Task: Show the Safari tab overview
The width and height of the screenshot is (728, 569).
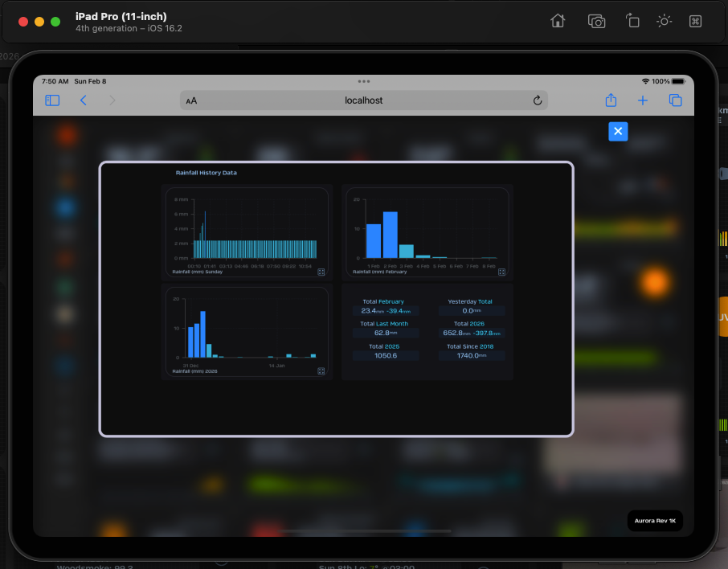Action: [675, 100]
